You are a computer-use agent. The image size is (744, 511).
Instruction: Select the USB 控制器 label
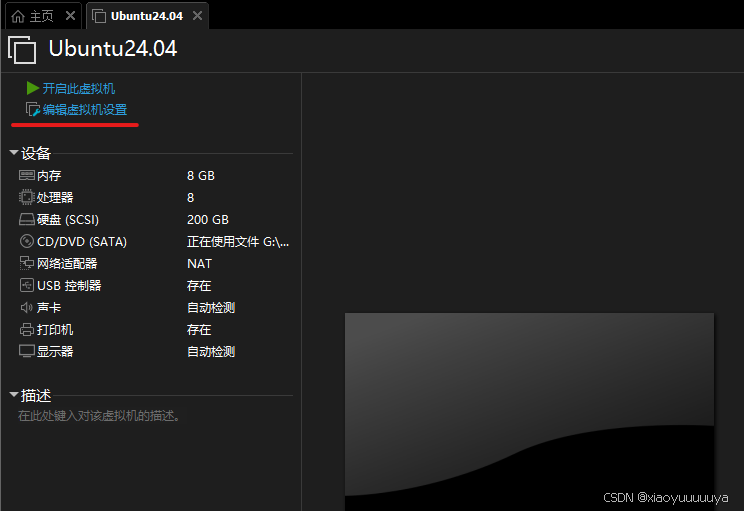[69, 286]
